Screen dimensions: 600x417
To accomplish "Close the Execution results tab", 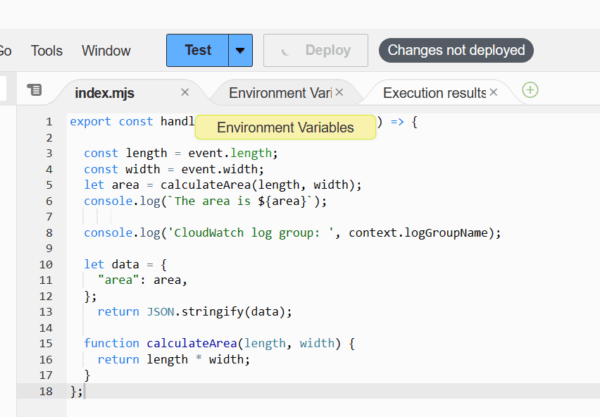I will tap(493, 92).
